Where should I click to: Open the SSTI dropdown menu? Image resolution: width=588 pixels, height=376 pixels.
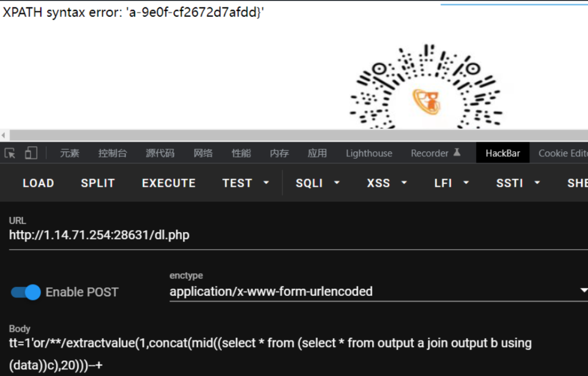point(518,183)
